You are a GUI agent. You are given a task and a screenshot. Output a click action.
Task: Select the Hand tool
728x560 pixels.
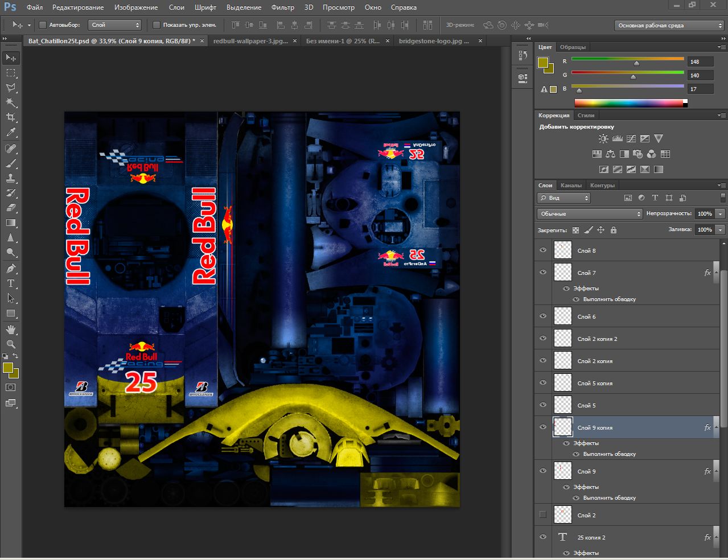coord(11,330)
